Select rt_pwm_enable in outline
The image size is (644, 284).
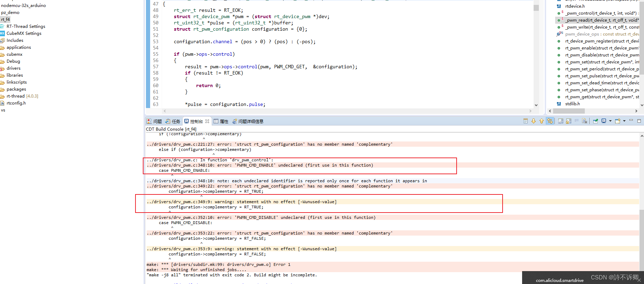(x=602, y=48)
